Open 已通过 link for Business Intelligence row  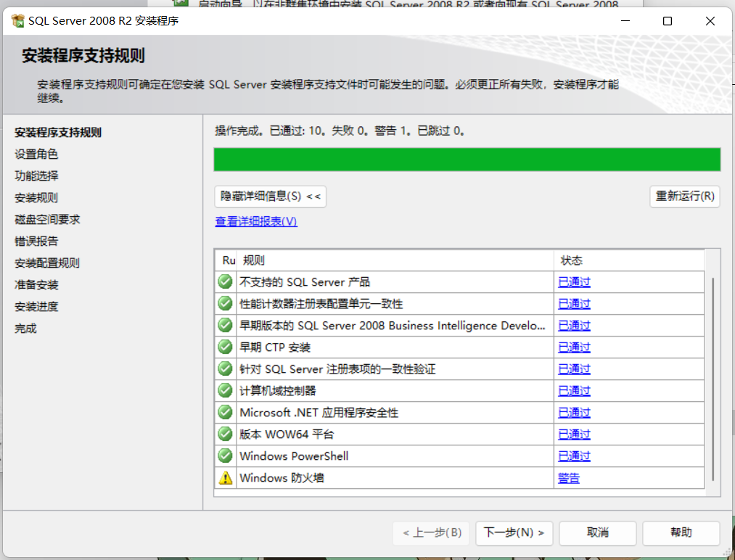[574, 326]
